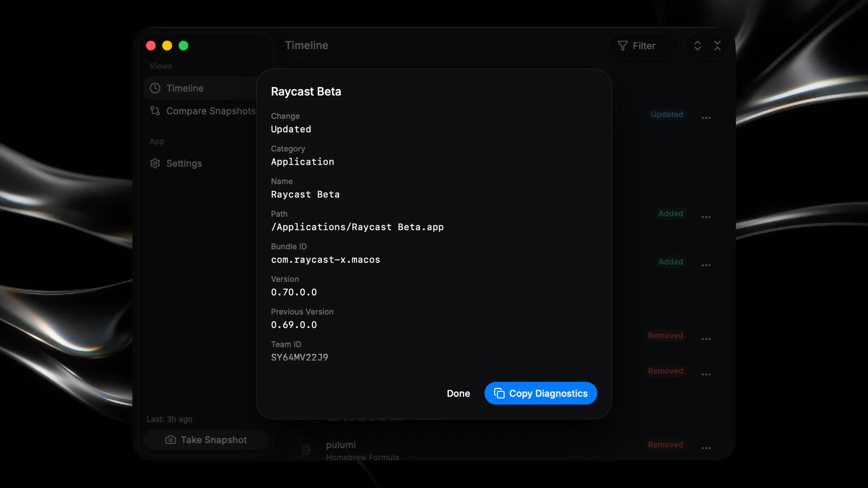Viewport: 868px width, 488px height.
Task: Open more options for first Added entry
Action: [x=706, y=217]
